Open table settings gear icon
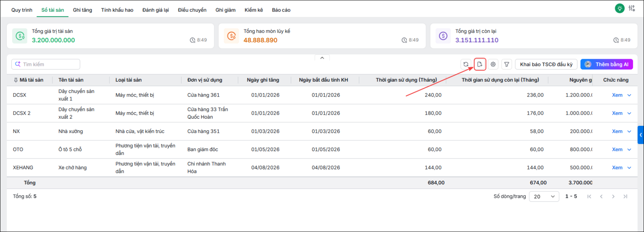This screenshot has width=644, height=232. click(493, 64)
